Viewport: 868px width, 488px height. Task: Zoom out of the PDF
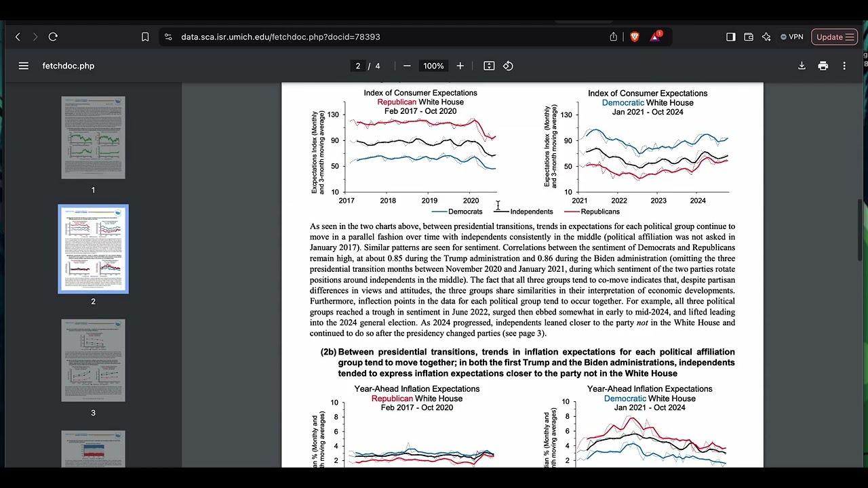click(407, 66)
